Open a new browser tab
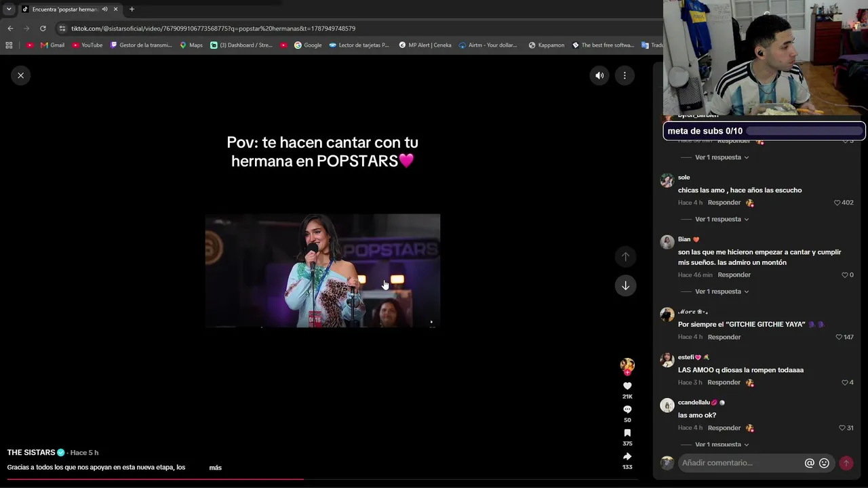The image size is (868, 488). click(x=132, y=9)
